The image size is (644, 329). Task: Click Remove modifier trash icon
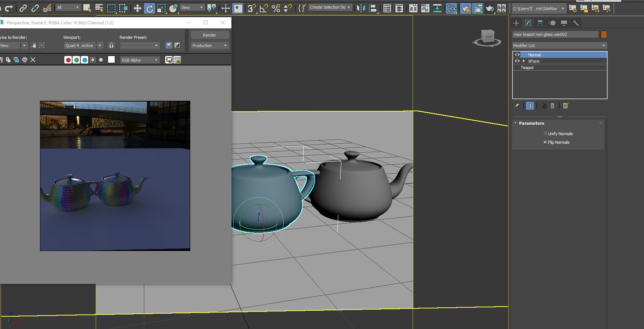552,106
